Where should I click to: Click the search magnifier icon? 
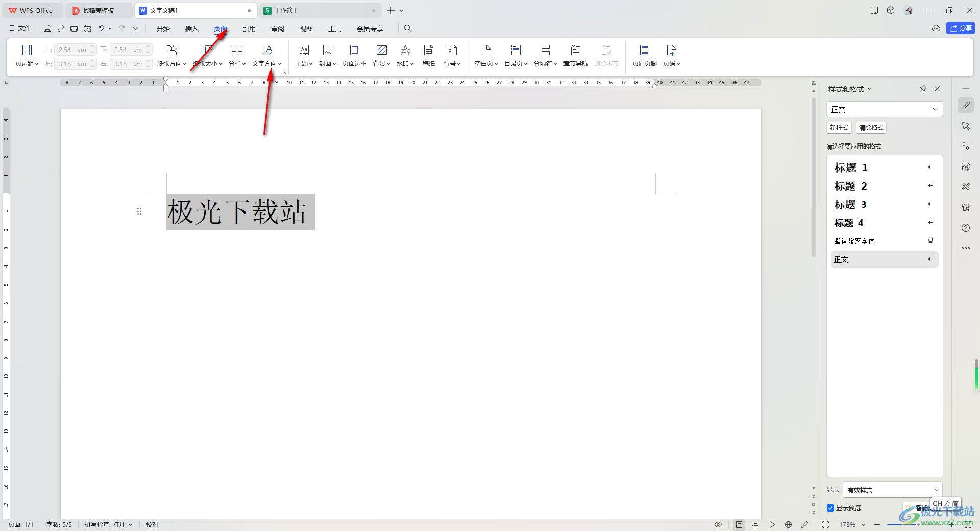coord(408,29)
